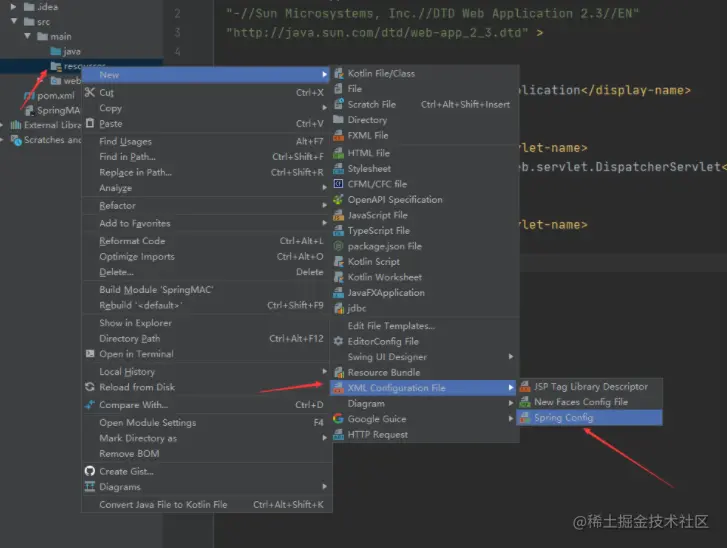Select Compare With... entry
The width and height of the screenshot is (727, 548).
(205, 405)
